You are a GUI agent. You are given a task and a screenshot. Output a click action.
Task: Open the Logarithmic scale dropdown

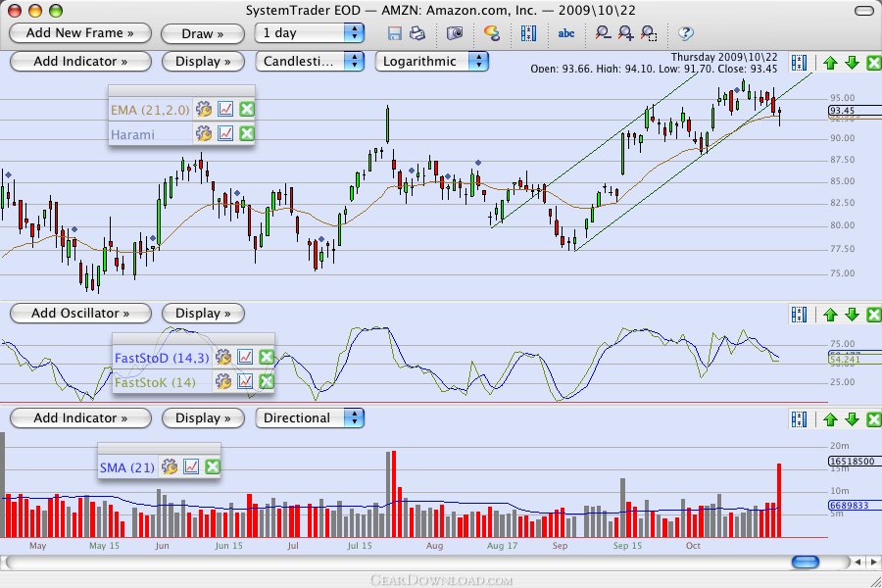point(431,62)
